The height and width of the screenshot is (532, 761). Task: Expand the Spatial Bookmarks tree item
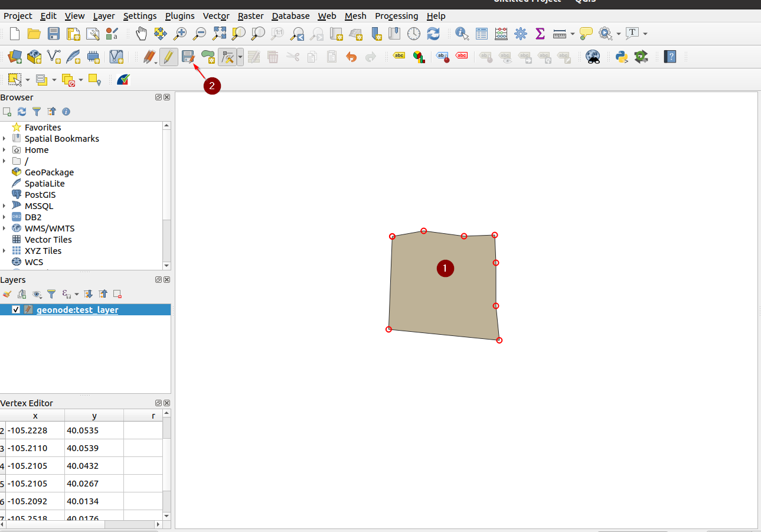tap(4, 139)
